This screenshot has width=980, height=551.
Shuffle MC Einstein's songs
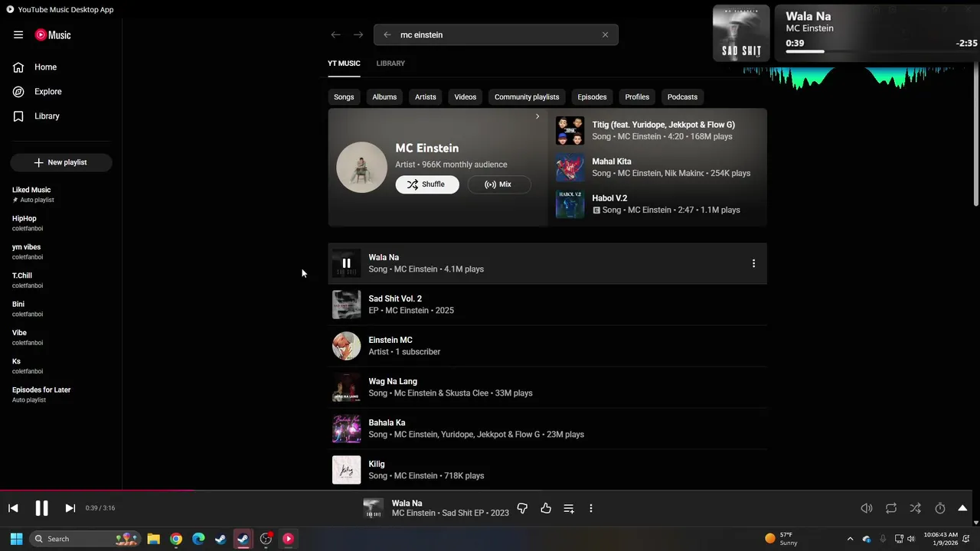tap(427, 184)
